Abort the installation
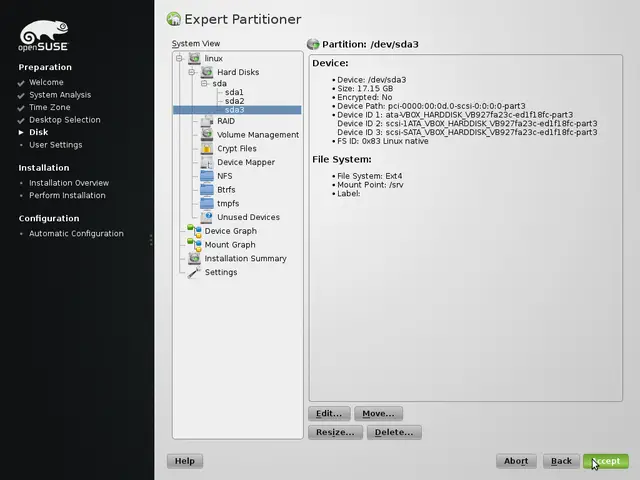 click(516, 461)
